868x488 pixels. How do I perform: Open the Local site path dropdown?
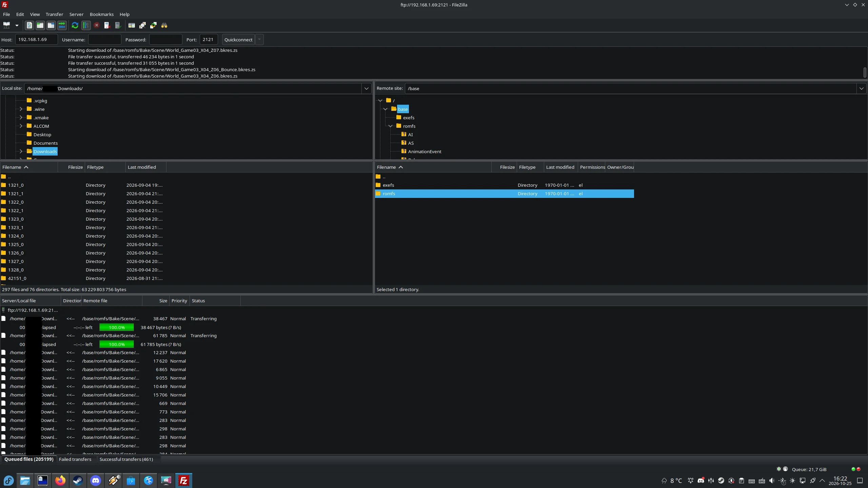coord(367,88)
